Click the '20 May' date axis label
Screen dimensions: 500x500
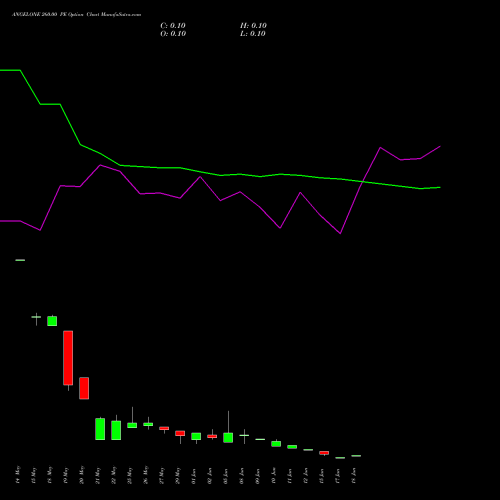(82, 475)
